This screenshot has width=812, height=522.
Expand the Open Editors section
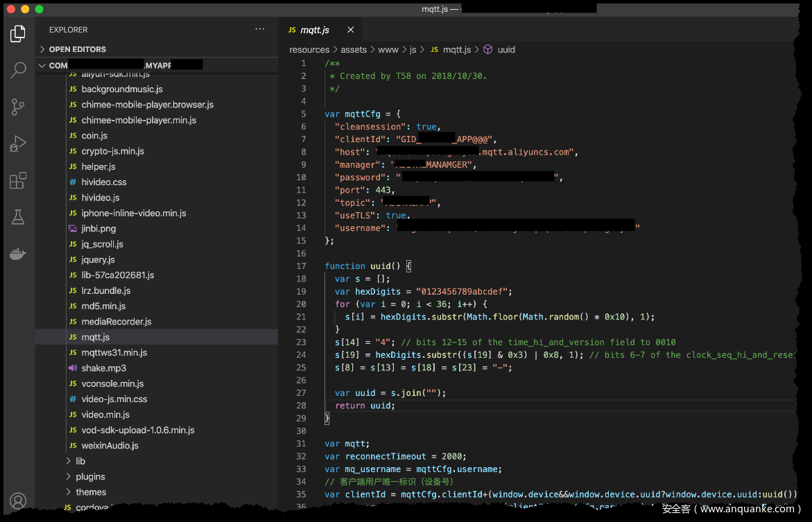coord(77,49)
